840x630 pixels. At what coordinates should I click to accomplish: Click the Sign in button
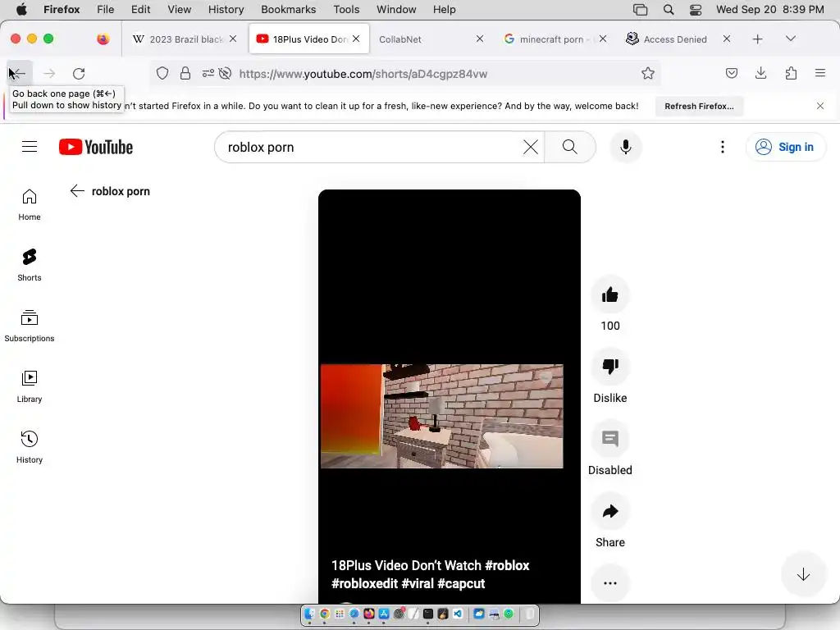[785, 147]
